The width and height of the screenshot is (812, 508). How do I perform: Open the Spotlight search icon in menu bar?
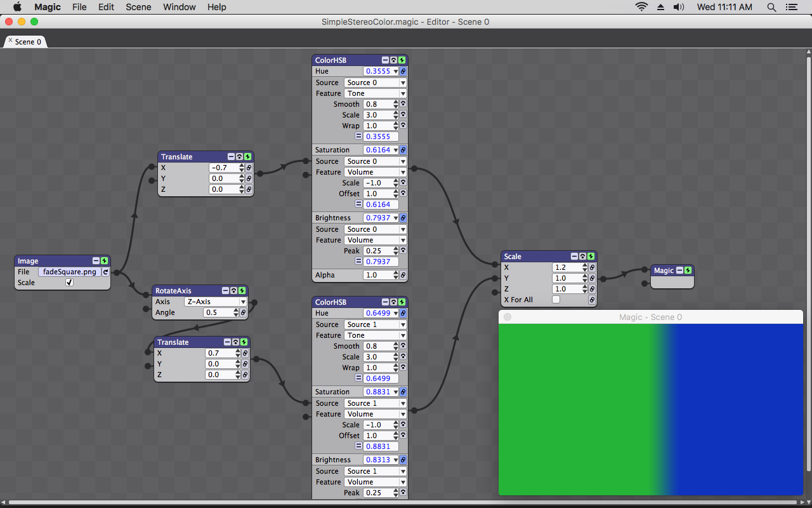tap(771, 7)
